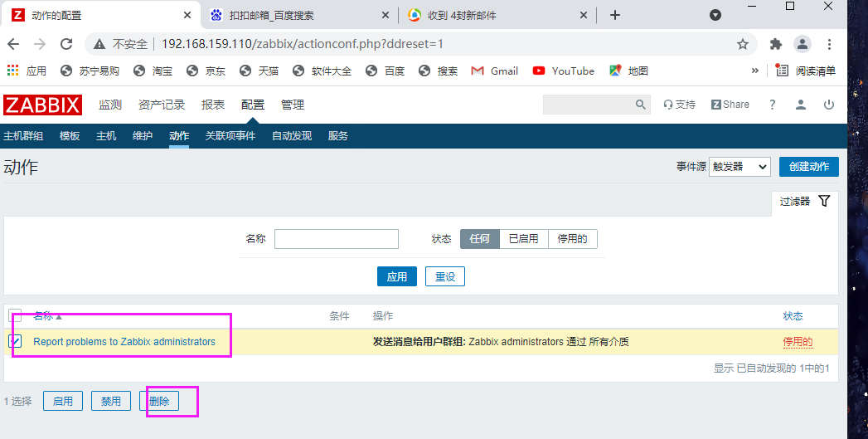Click the 创建动作 button
This screenshot has height=439, width=868.
(x=809, y=167)
